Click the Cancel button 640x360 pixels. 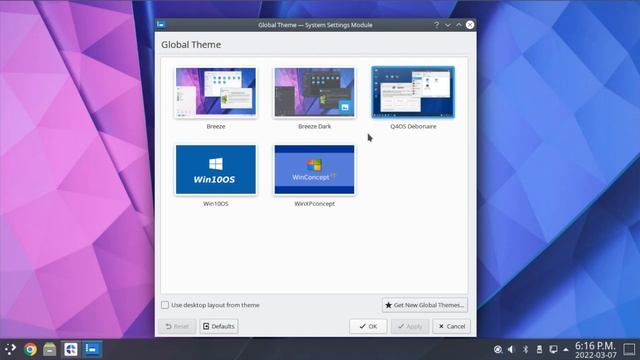(451, 326)
